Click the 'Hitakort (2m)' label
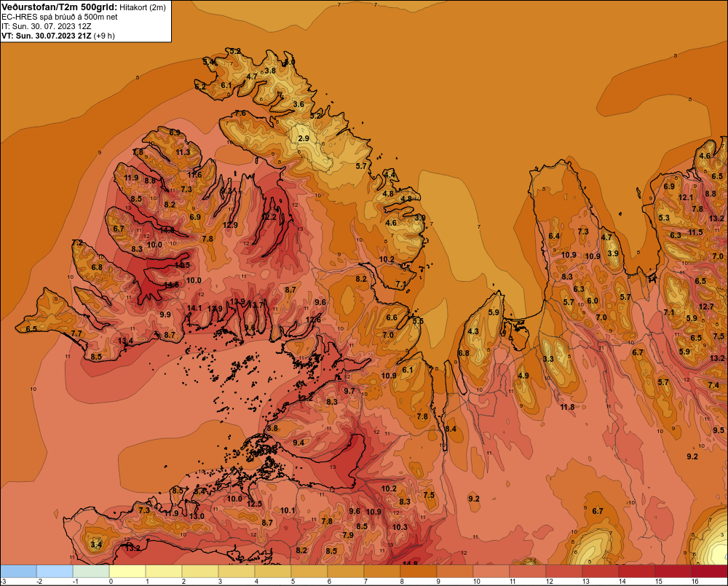The width and height of the screenshot is (728, 586). coord(143,7)
